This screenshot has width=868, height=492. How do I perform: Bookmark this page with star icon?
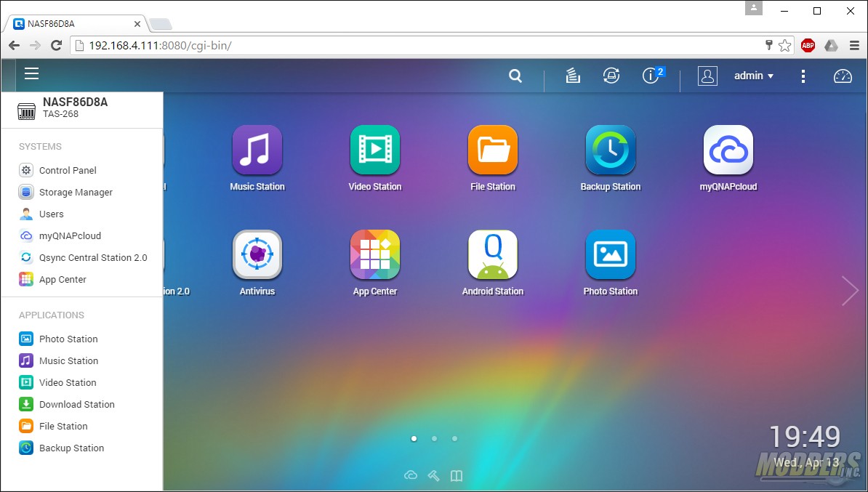pos(784,45)
